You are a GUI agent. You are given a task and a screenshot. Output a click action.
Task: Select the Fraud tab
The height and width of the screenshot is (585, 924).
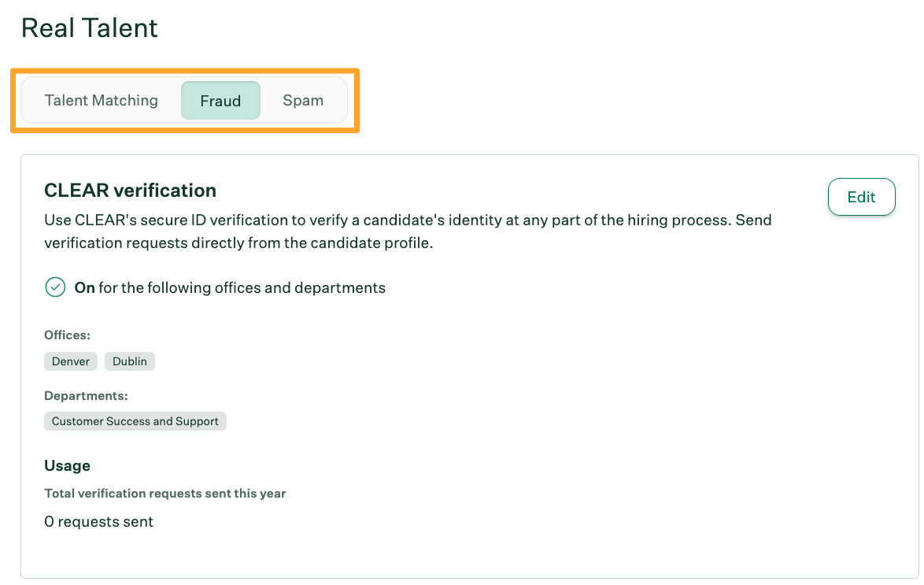click(x=220, y=101)
